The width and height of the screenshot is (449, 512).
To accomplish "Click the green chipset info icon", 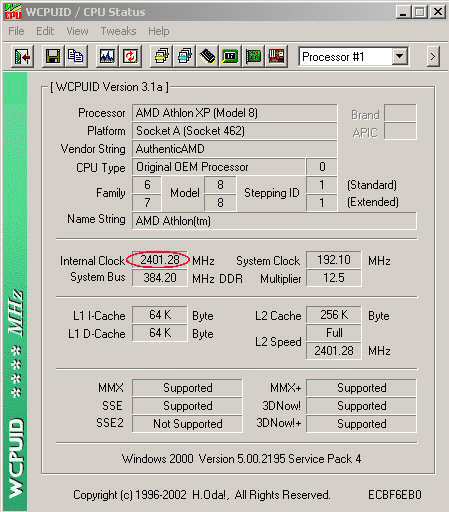I will tap(230, 57).
